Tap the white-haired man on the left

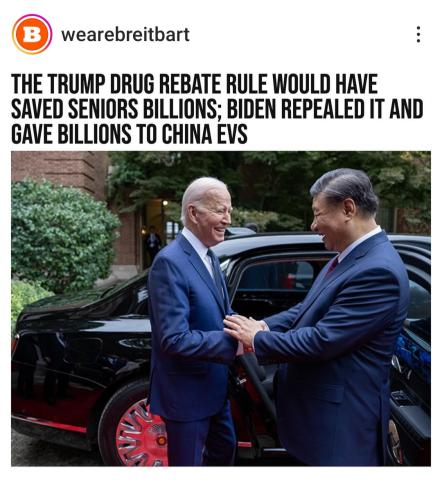click(193, 320)
